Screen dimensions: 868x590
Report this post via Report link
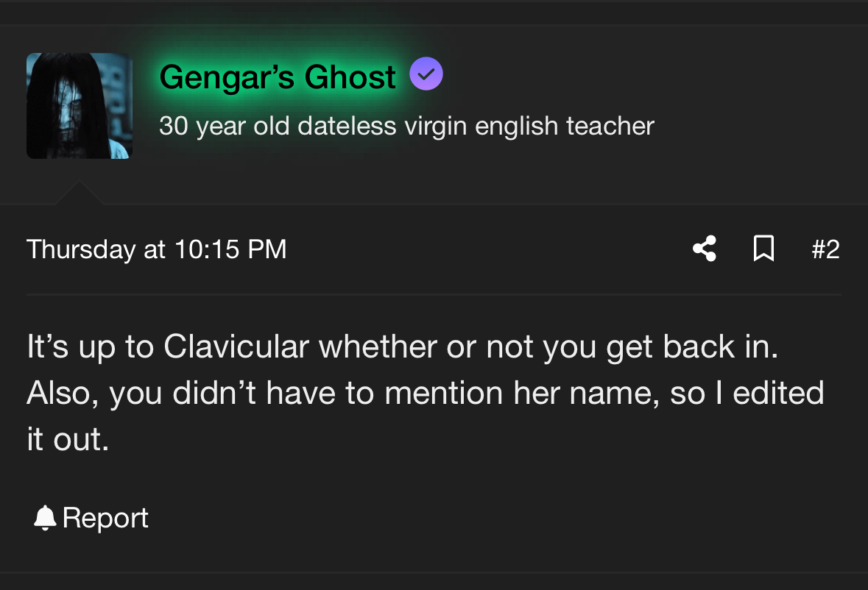(x=105, y=518)
